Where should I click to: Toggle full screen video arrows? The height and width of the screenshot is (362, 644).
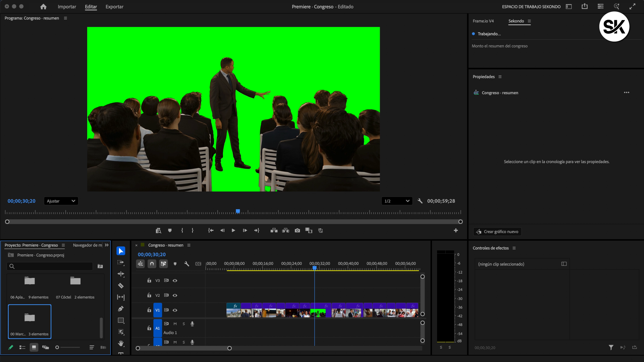(632, 7)
